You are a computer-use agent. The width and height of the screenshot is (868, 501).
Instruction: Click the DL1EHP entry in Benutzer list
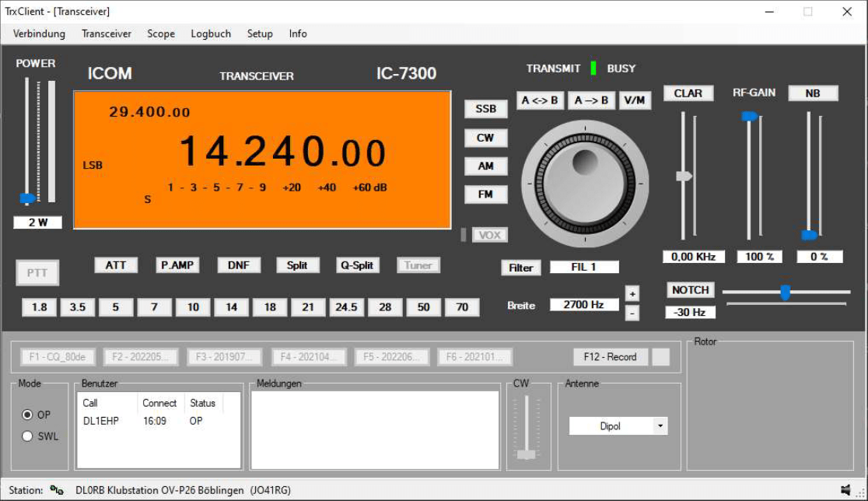(x=101, y=421)
